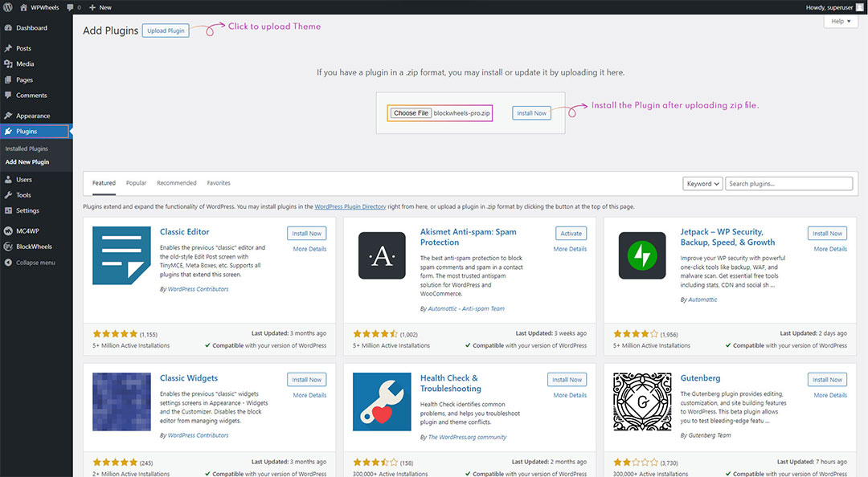The height and width of the screenshot is (477, 868).
Task: Expand the Help panel
Action: pos(841,22)
